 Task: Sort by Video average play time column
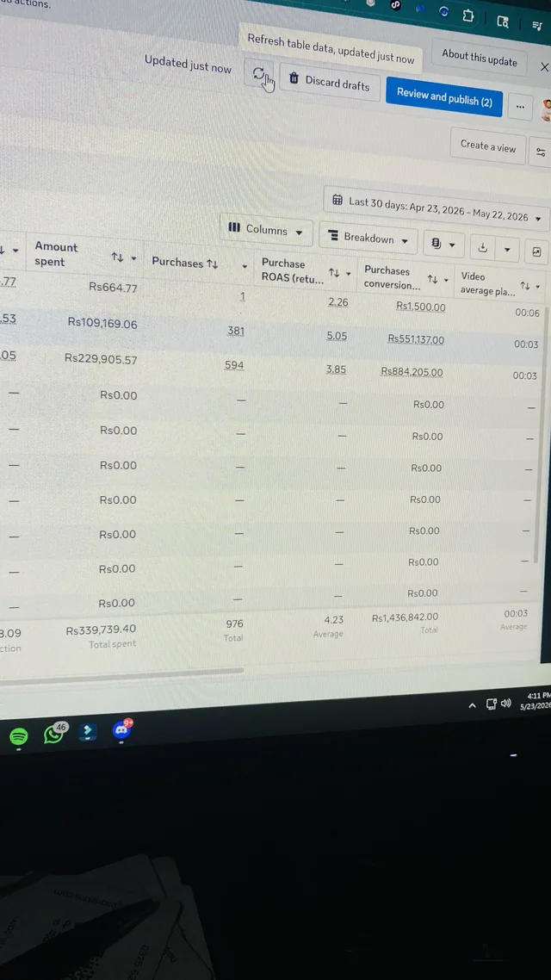[x=526, y=286]
